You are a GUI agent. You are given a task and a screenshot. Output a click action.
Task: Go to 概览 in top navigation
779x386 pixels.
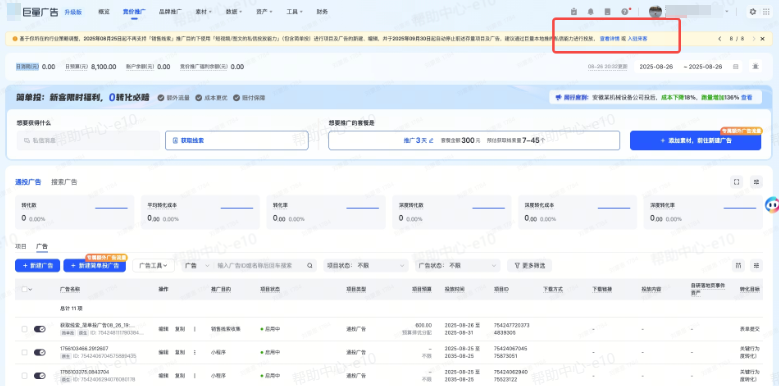point(104,11)
